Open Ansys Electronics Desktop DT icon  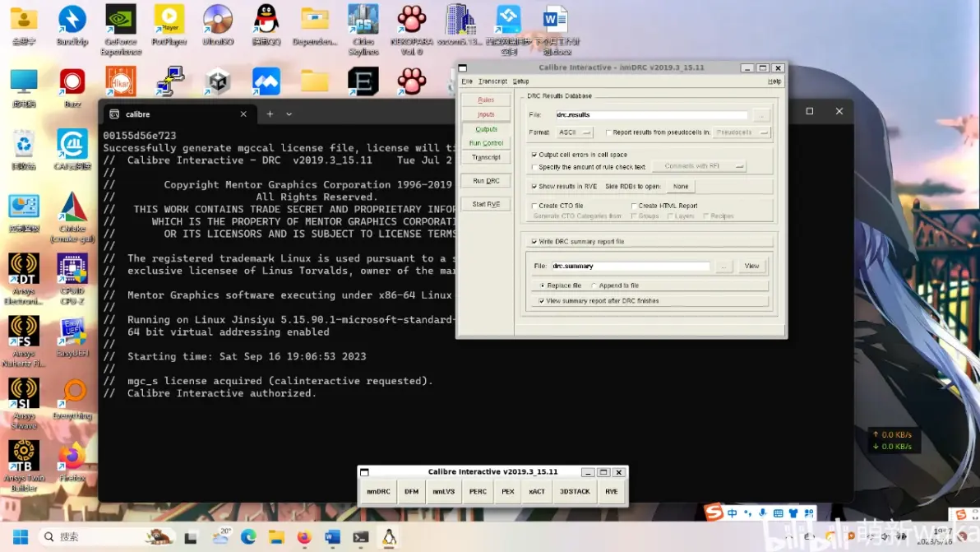(x=24, y=280)
